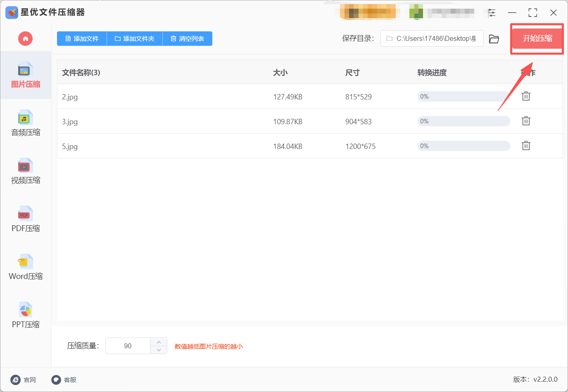
Task: Select 图片压缩 in sidebar
Action: pos(26,75)
